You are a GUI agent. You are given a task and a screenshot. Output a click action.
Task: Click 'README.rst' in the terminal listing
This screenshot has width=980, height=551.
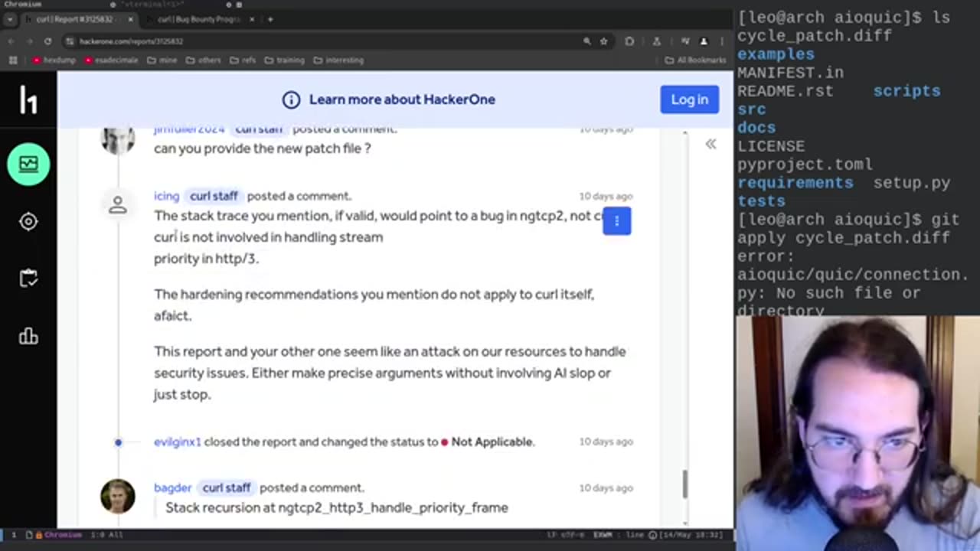pos(786,91)
